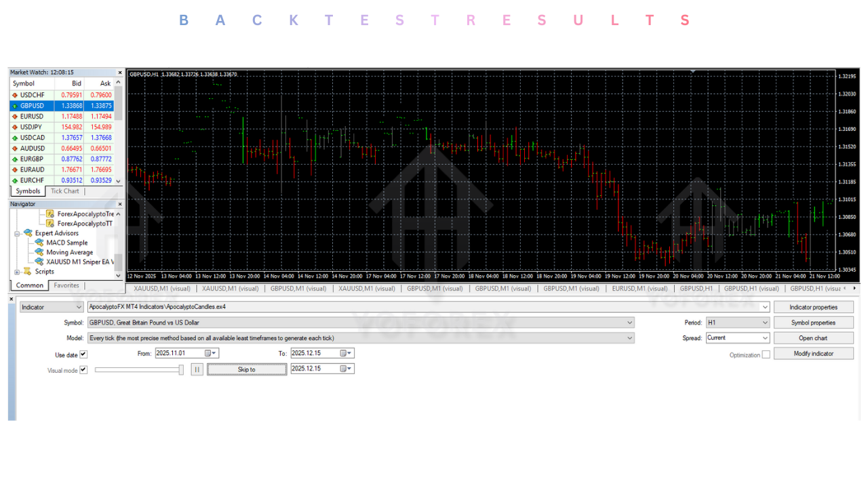Open the Favorites tab in Navigator
The image size is (868, 488).
pyautogui.click(x=66, y=285)
